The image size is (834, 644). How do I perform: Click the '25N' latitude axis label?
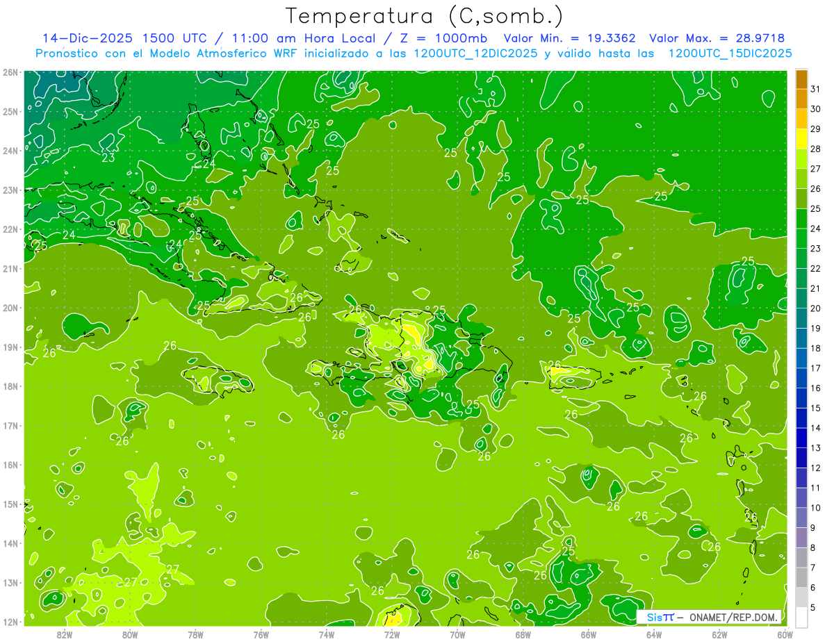point(10,111)
